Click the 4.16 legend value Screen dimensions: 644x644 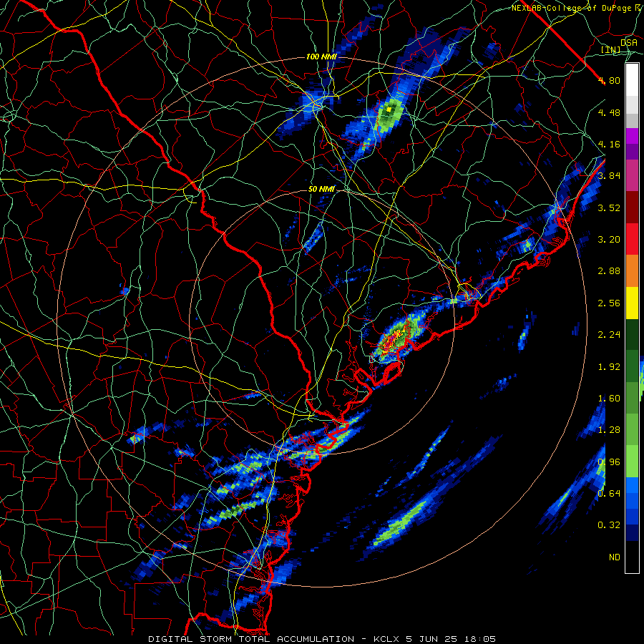(609, 144)
